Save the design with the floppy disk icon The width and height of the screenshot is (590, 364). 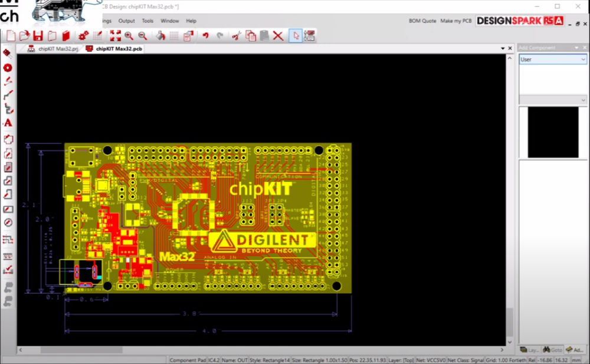click(x=38, y=36)
